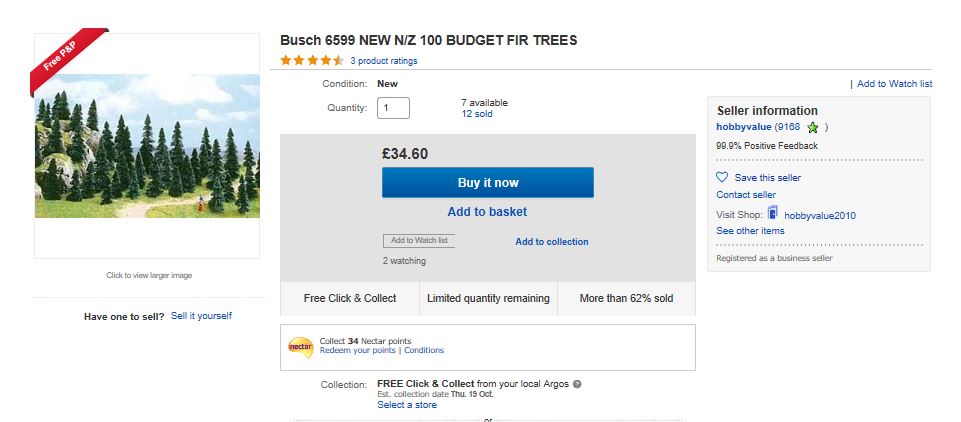Viewport: 961px width, 422px height.
Task: Visit the hobbyvalue2010 shop link
Action: [820, 215]
